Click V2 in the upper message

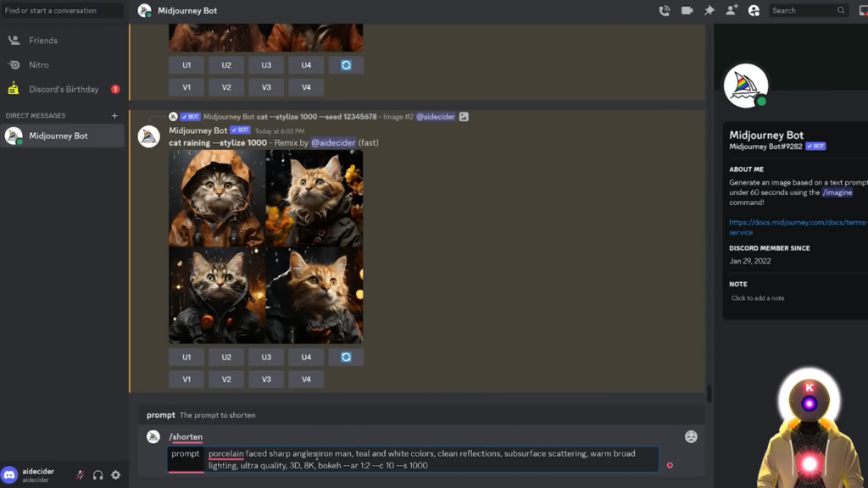point(226,87)
